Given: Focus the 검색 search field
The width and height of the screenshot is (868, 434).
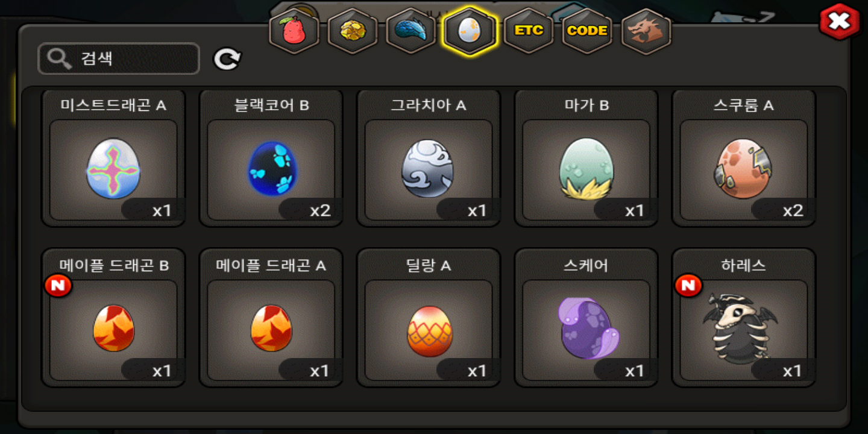Looking at the screenshot, I should 119,58.
